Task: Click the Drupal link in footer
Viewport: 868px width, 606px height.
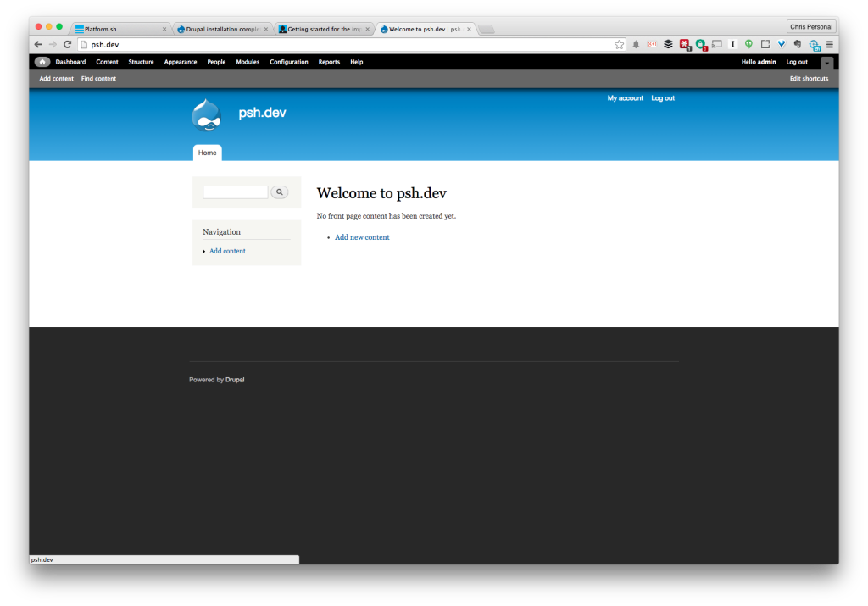Action: click(235, 380)
